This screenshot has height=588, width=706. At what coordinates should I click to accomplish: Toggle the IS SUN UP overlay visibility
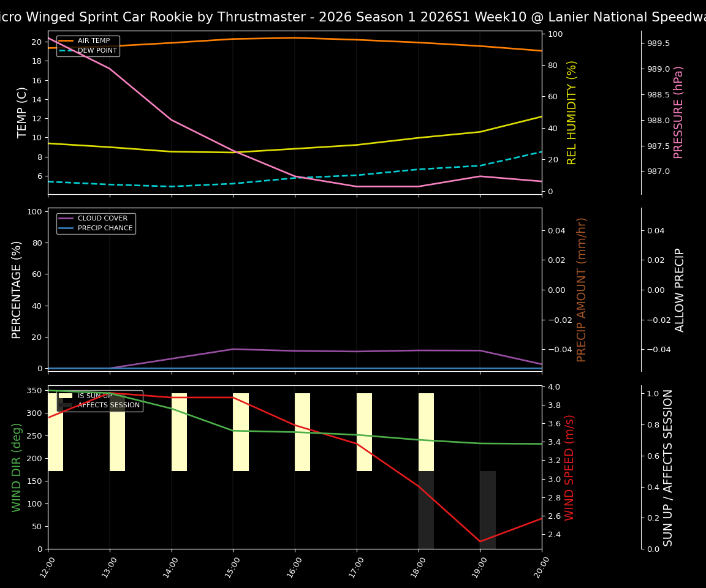click(95, 396)
